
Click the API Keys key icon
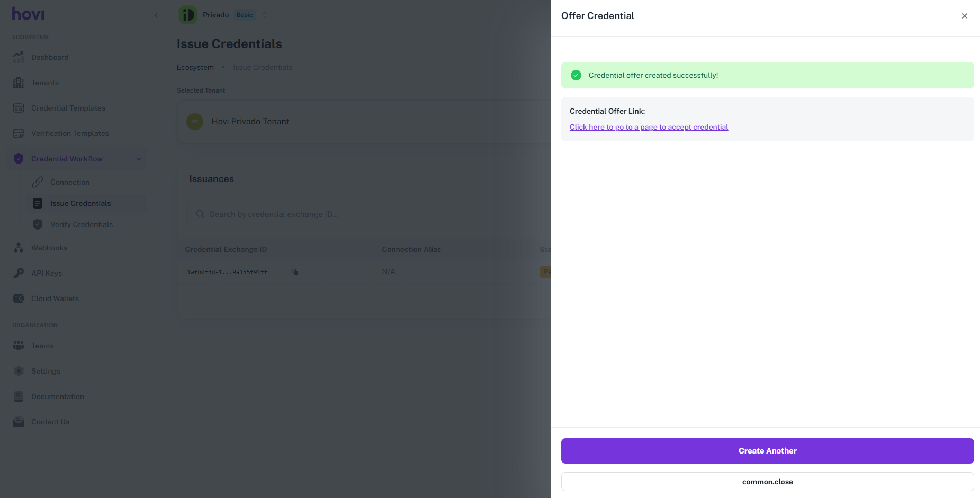tap(19, 273)
